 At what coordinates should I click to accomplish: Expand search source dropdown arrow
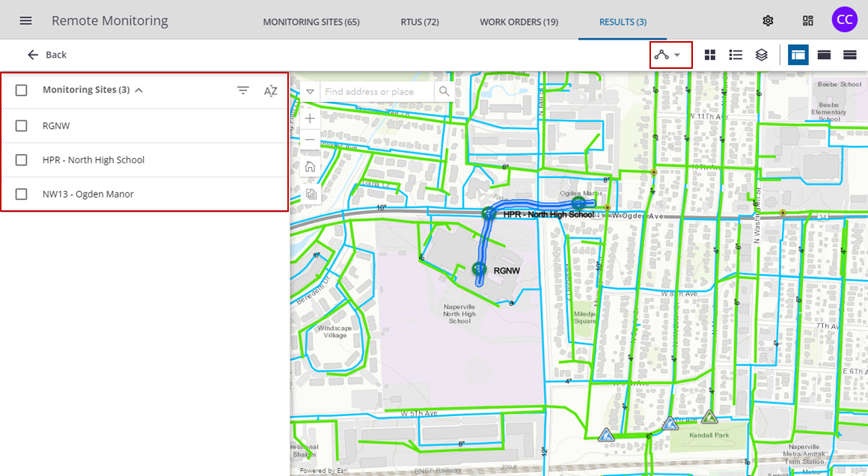tap(310, 91)
